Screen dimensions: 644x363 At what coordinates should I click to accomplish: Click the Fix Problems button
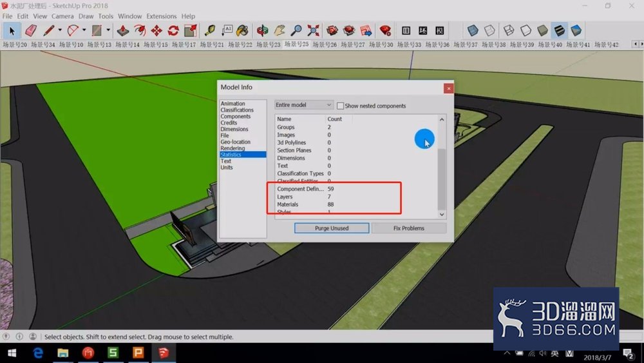(x=409, y=228)
